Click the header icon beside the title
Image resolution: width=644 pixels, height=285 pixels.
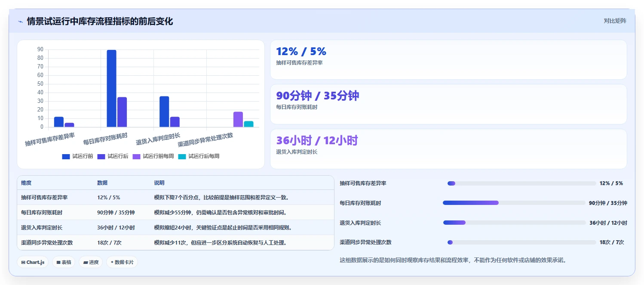point(20,22)
